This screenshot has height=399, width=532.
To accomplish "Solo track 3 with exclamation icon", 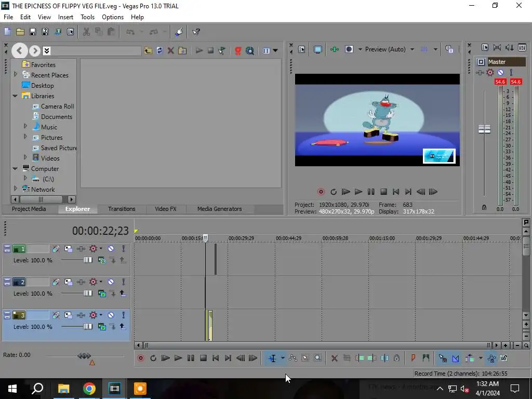I will pyautogui.click(x=124, y=315).
